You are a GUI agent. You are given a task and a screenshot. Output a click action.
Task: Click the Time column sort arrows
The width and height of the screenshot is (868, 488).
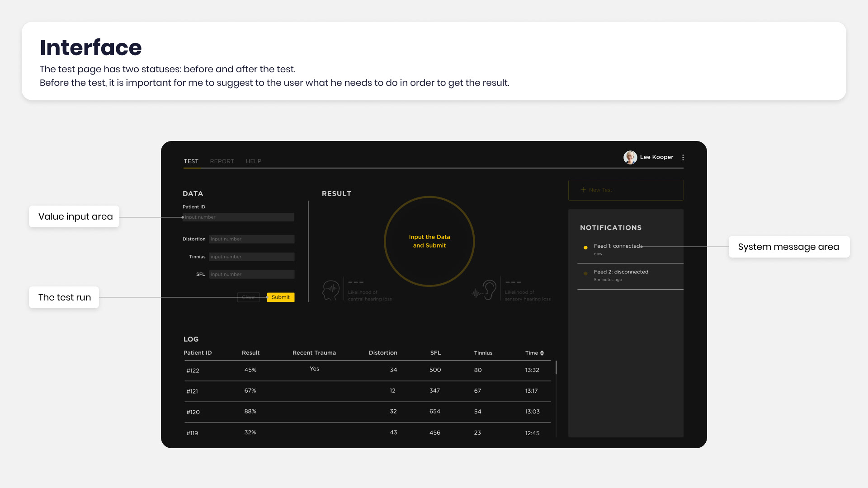click(542, 353)
